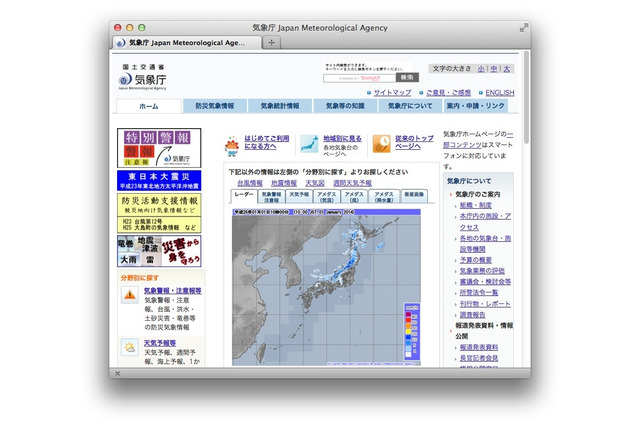The height and width of the screenshot is (426, 640).
Task: Open the 組織・制度 link
Action: click(x=476, y=205)
